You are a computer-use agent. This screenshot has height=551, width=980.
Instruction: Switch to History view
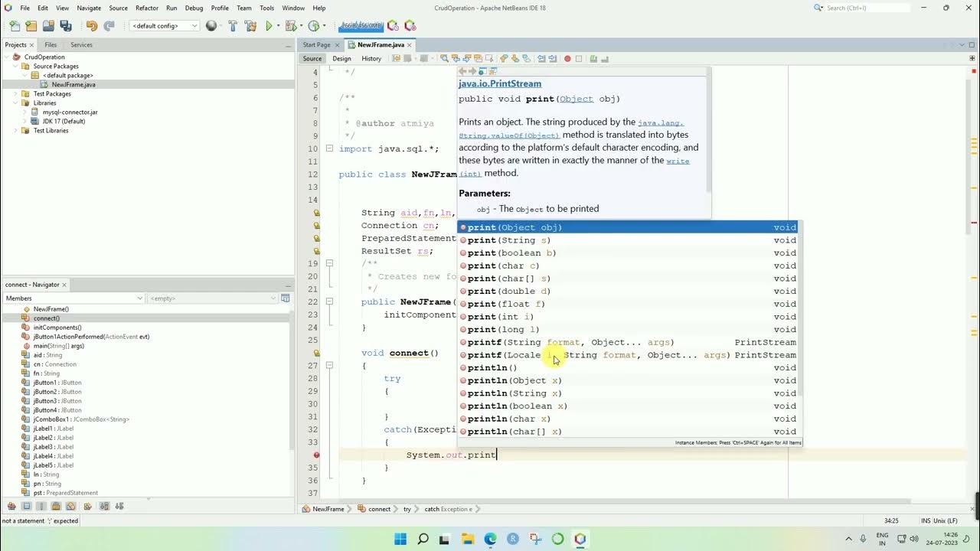[371, 58]
